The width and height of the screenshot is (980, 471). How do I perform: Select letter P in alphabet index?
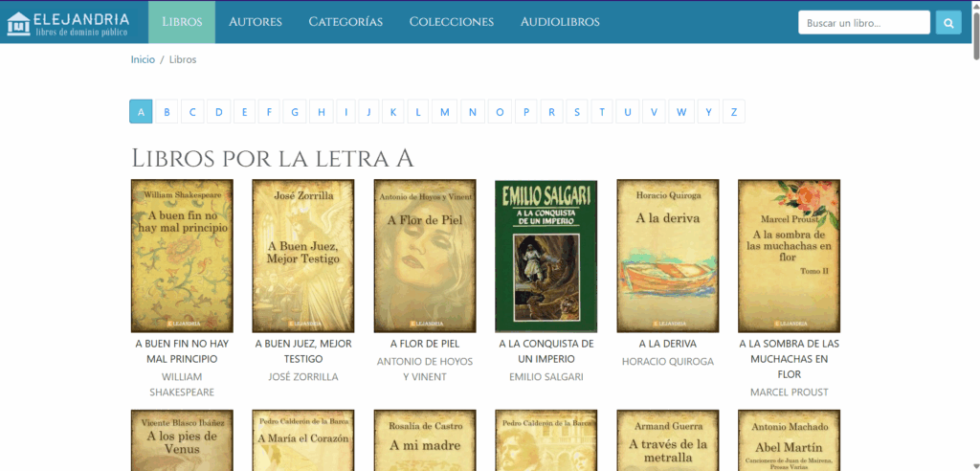[x=526, y=112]
